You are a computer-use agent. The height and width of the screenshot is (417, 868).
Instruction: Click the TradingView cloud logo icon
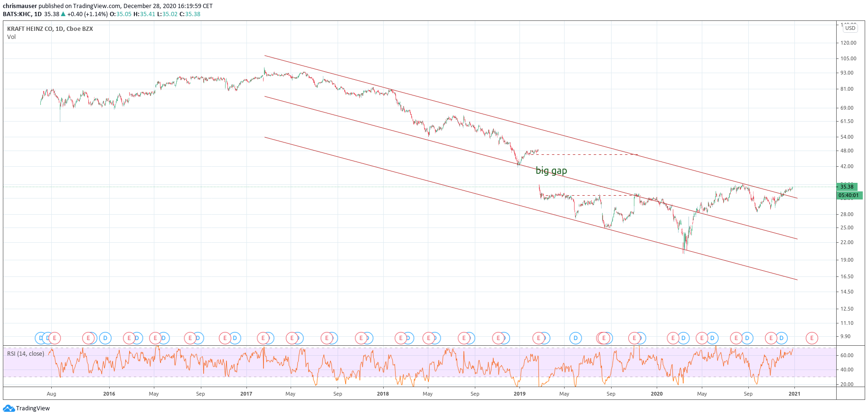(x=9, y=408)
